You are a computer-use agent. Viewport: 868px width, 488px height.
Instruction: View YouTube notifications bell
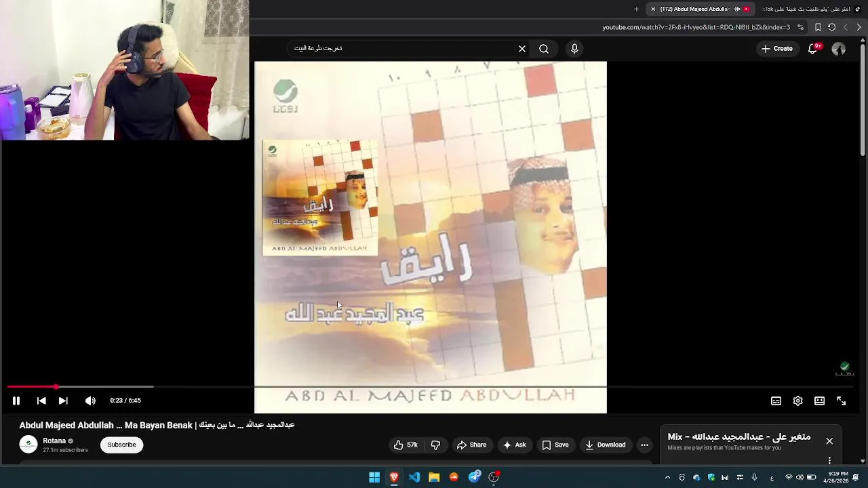(813, 49)
